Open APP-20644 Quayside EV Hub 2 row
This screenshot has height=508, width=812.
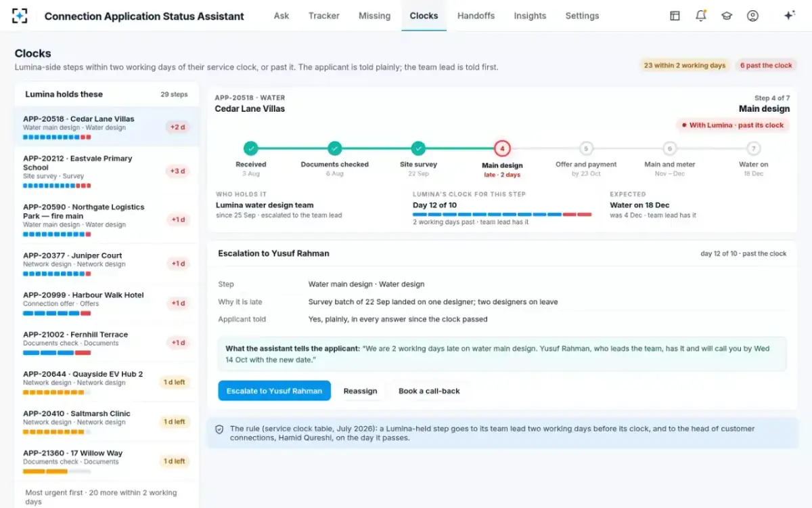coord(107,382)
